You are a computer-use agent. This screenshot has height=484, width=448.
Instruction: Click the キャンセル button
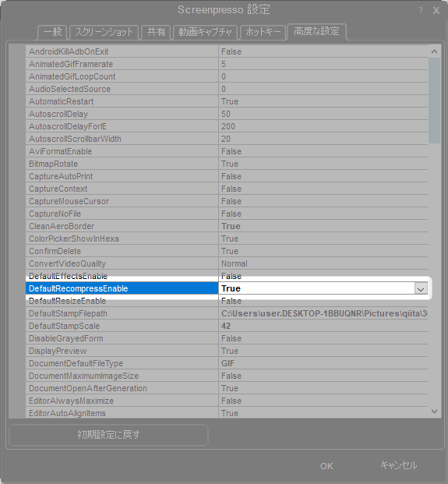click(x=398, y=465)
